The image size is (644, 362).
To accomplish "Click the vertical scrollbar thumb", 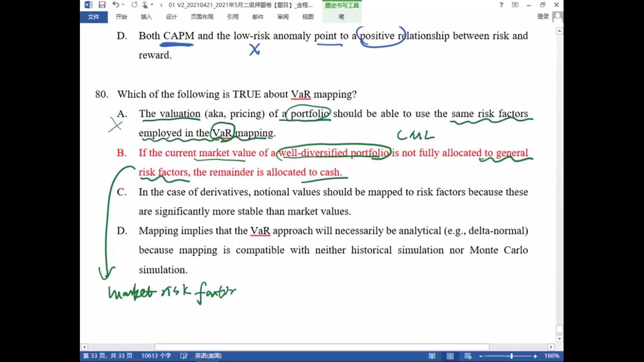I will [559, 329].
